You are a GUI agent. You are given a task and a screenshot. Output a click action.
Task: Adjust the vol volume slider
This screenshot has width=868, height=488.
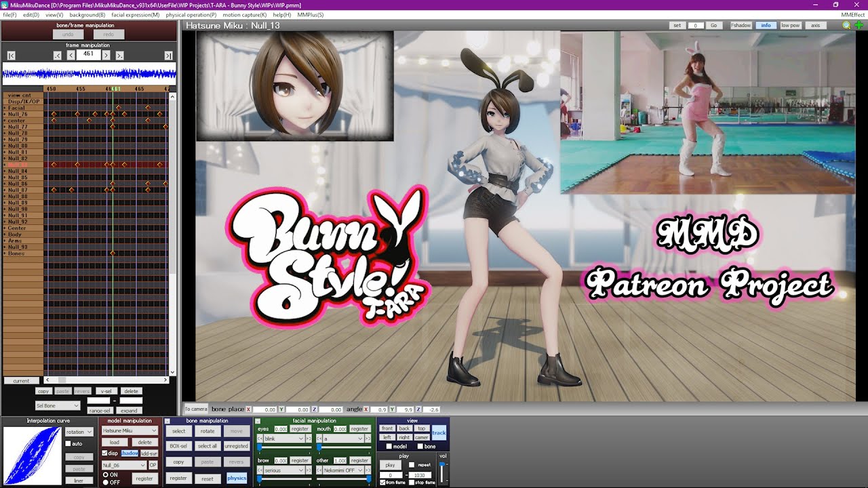point(442,473)
